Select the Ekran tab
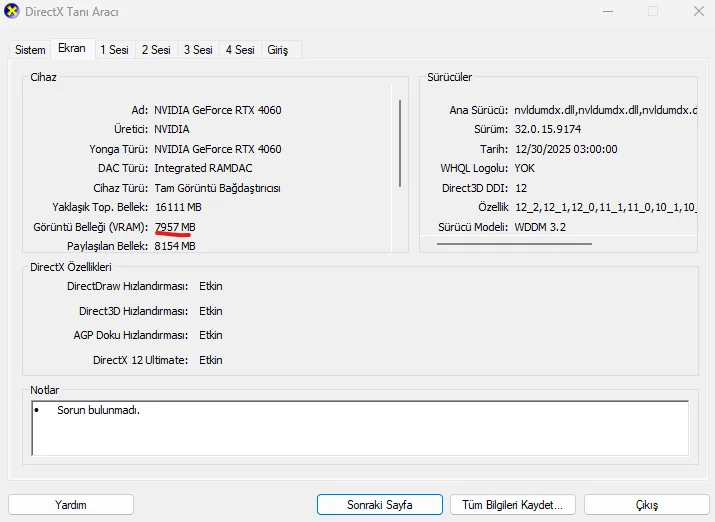Screen dimensions: 715x522 (x=72, y=48)
